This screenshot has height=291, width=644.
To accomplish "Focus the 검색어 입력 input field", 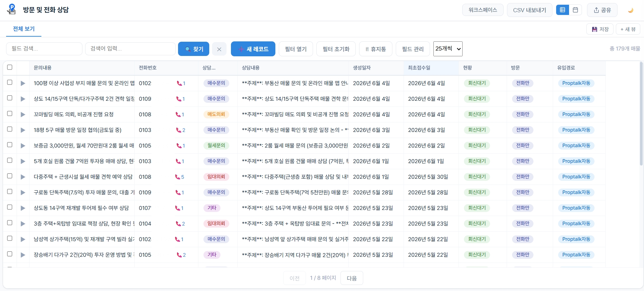I will [130, 48].
